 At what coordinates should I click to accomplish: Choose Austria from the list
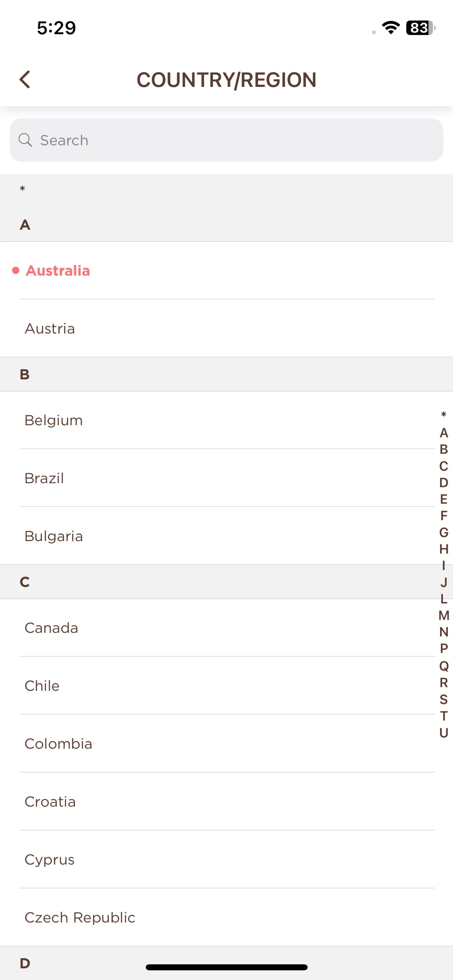pos(226,328)
